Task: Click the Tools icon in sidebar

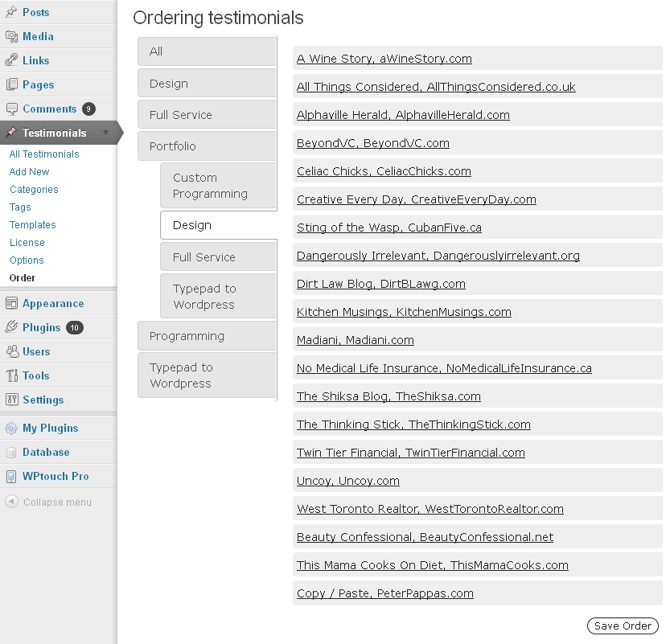Action: click(11, 375)
